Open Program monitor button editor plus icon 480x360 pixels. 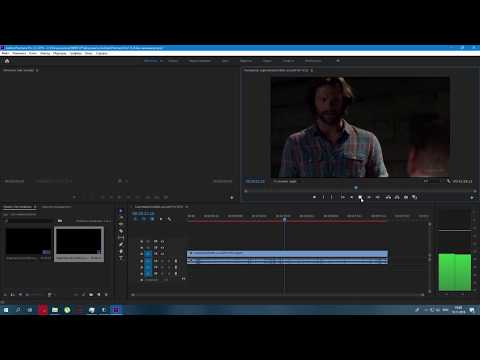[x=472, y=198]
